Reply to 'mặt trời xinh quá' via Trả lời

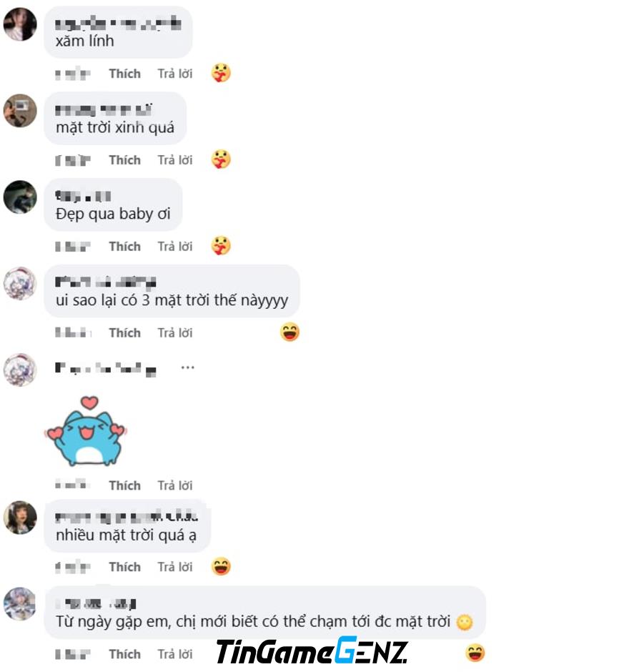click(175, 160)
